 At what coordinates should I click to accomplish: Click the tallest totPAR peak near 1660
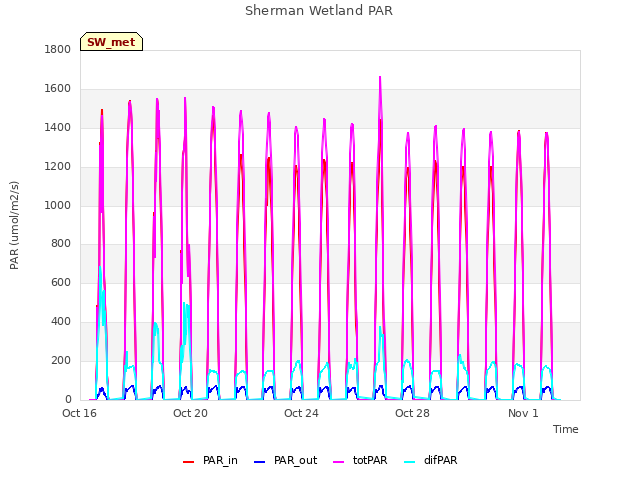380,78
